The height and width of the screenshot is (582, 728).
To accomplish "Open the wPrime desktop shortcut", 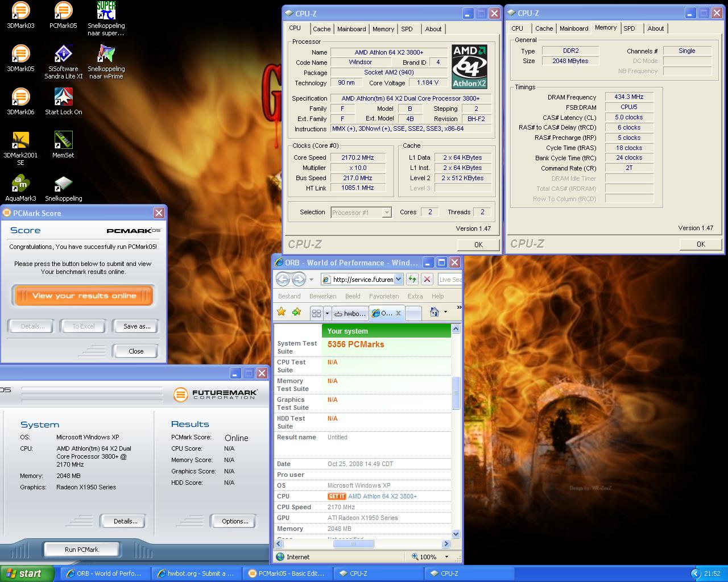I will (x=106, y=62).
